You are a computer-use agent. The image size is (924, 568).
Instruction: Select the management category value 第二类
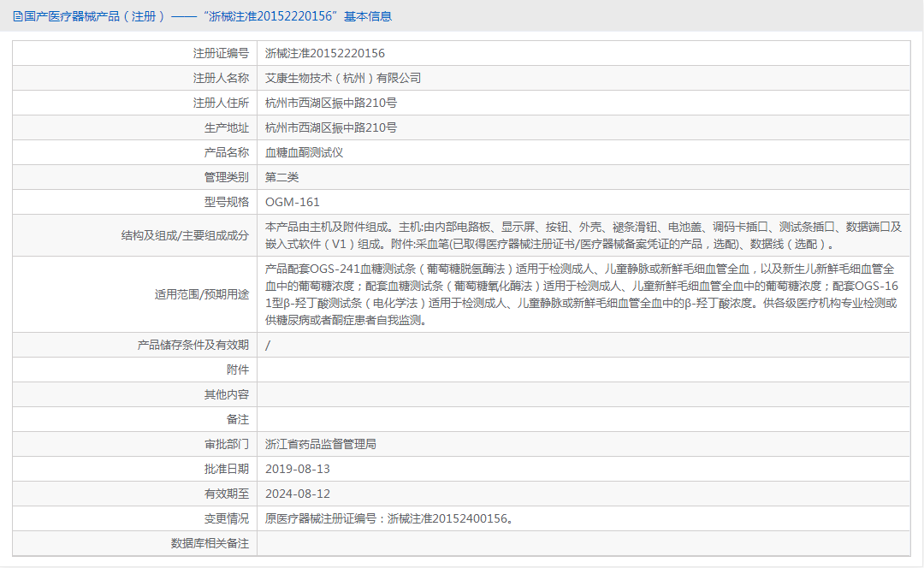[x=281, y=177]
